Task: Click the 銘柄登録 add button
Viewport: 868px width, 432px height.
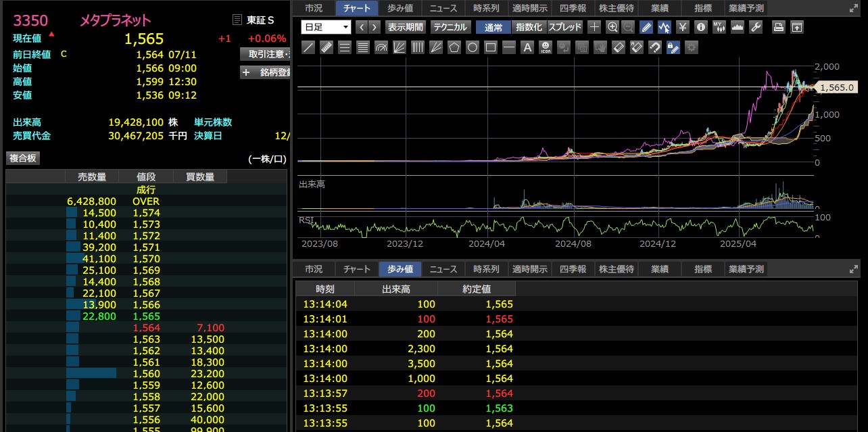Action: pyautogui.click(x=265, y=72)
